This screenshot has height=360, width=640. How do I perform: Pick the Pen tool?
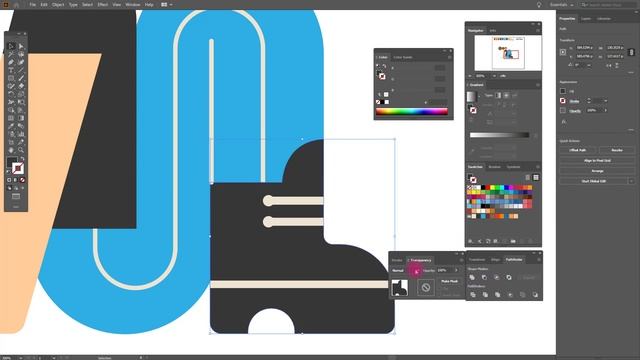[11, 62]
